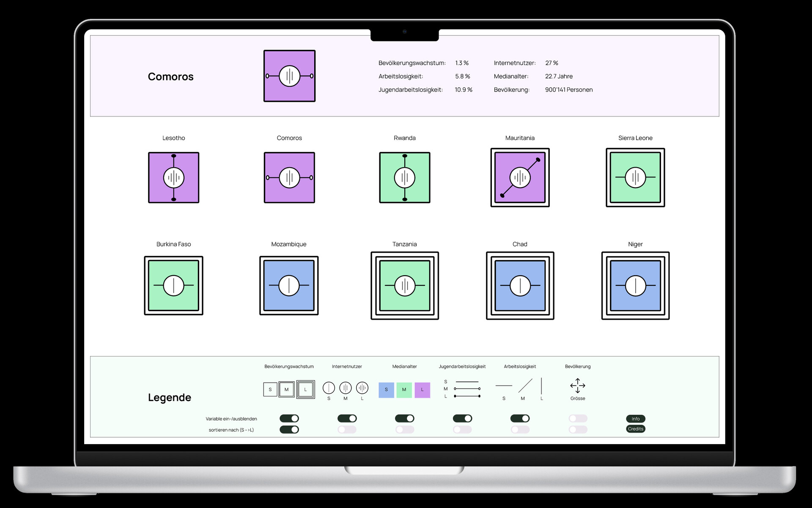
Task: Open the Chad country glyph
Action: pos(520,285)
